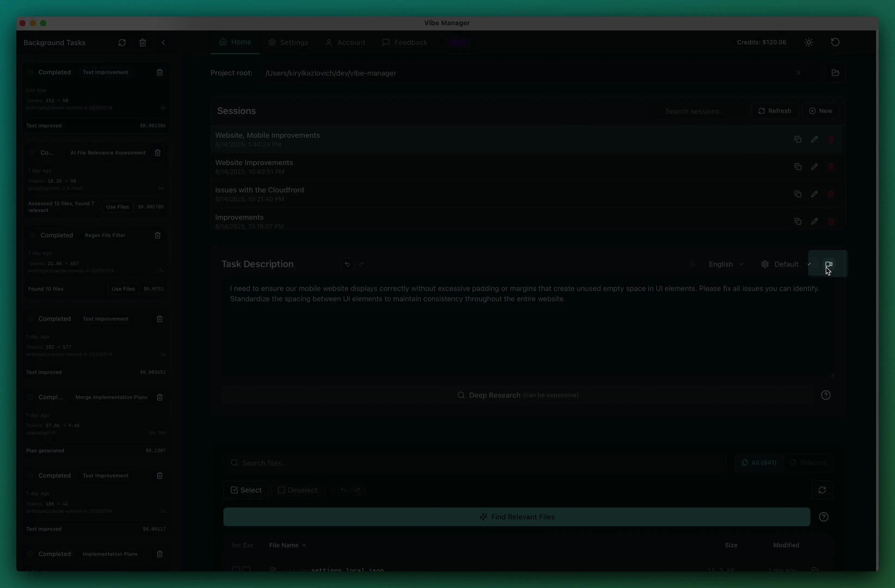The width and height of the screenshot is (895, 588).
Task: Open the Settings tab
Action: point(289,42)
